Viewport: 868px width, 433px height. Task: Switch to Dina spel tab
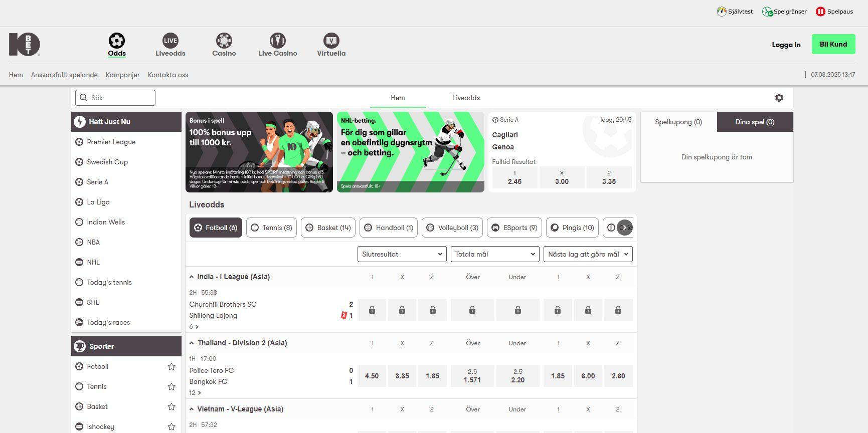pyautogui.click(x=755, y=122)
